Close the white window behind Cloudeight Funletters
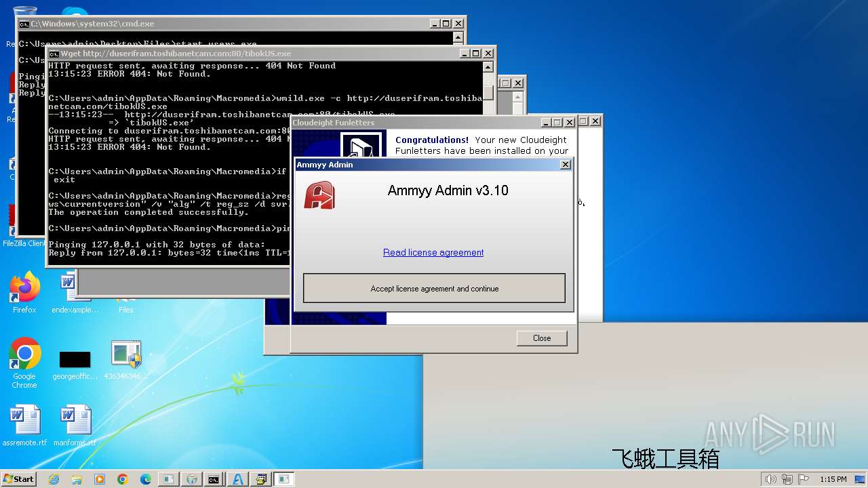 click(x=595, y=121)
